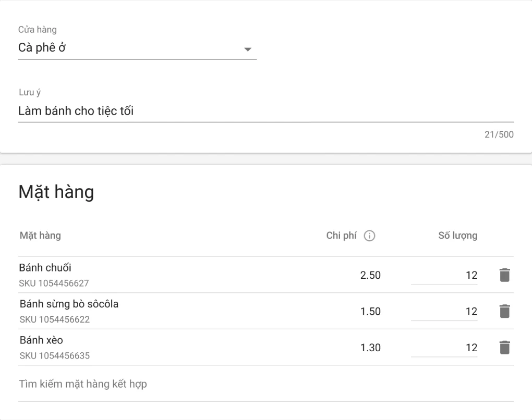Select the Bánh xèo item name

click(41, 340)
